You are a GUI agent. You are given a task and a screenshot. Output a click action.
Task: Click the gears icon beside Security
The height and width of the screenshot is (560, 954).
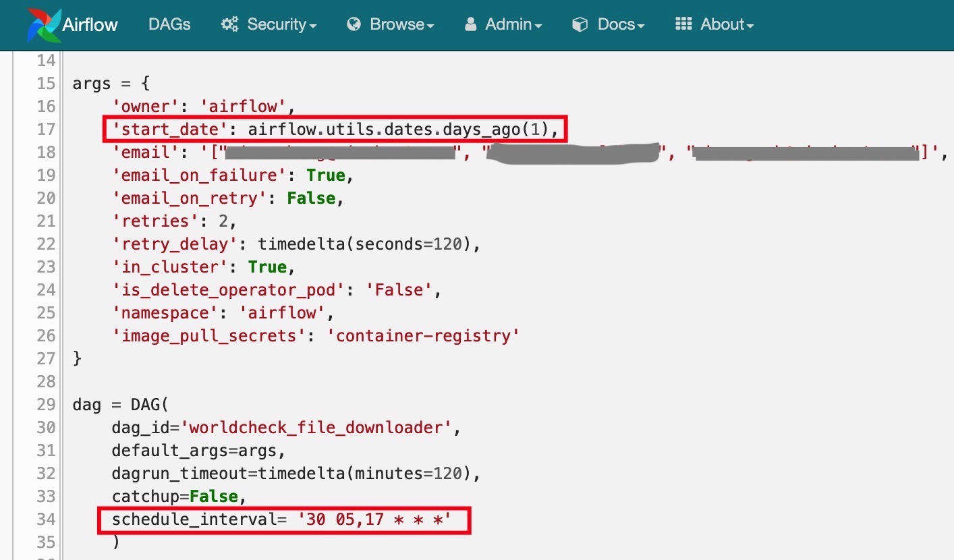pyautogui.click(x=230, y=25)
